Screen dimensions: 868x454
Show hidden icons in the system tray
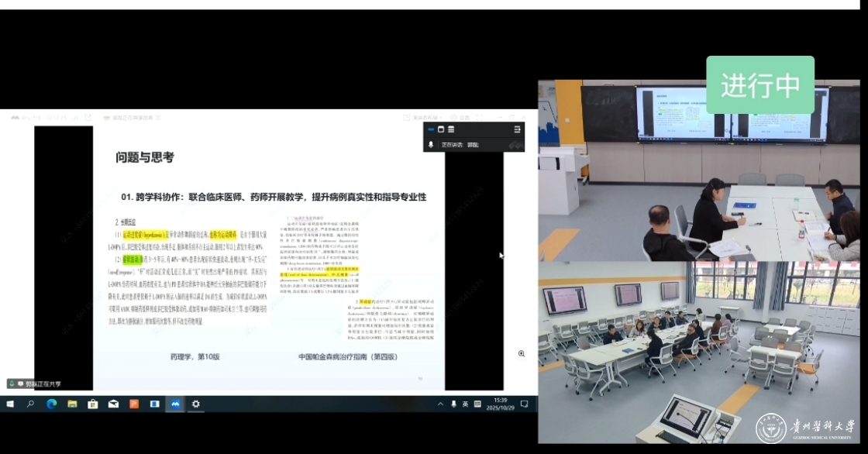440,404
